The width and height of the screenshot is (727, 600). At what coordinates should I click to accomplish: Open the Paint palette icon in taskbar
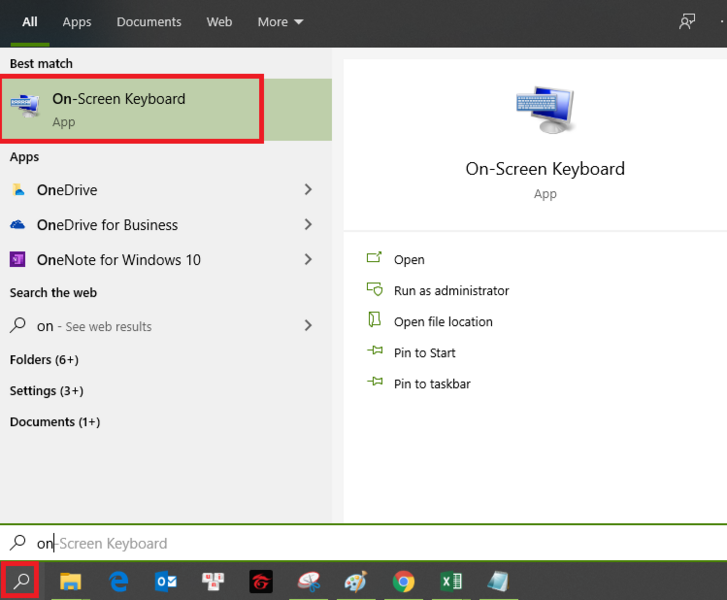pyautogui.click(x=355, y=581)
